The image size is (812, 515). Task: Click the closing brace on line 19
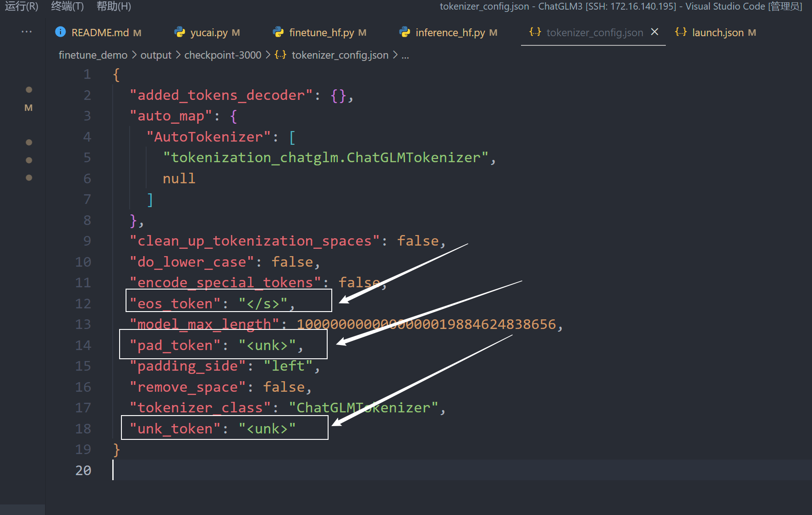pos(116,449)
